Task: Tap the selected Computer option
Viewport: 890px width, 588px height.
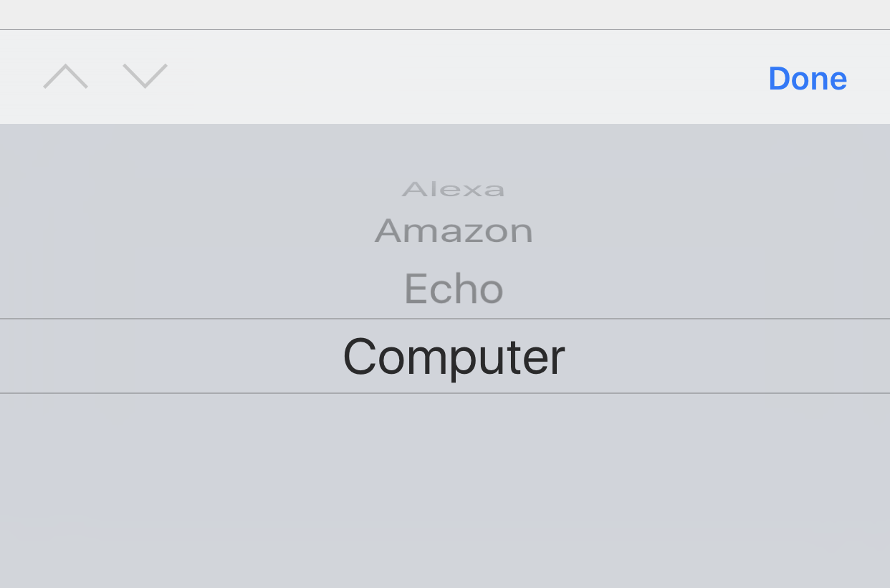Action: (454, 357)
